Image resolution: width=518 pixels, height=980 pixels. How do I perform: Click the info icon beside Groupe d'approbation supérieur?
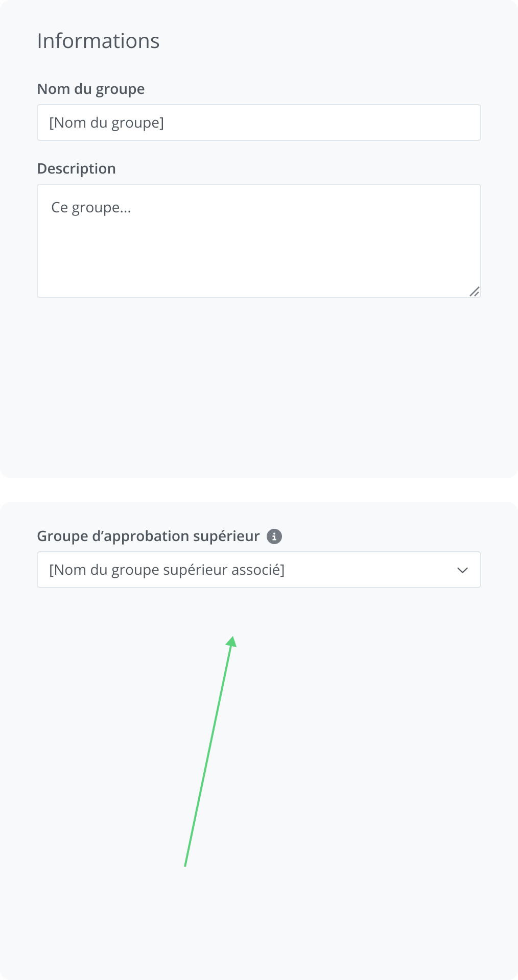pyautogui.click(x=274, y=536)
